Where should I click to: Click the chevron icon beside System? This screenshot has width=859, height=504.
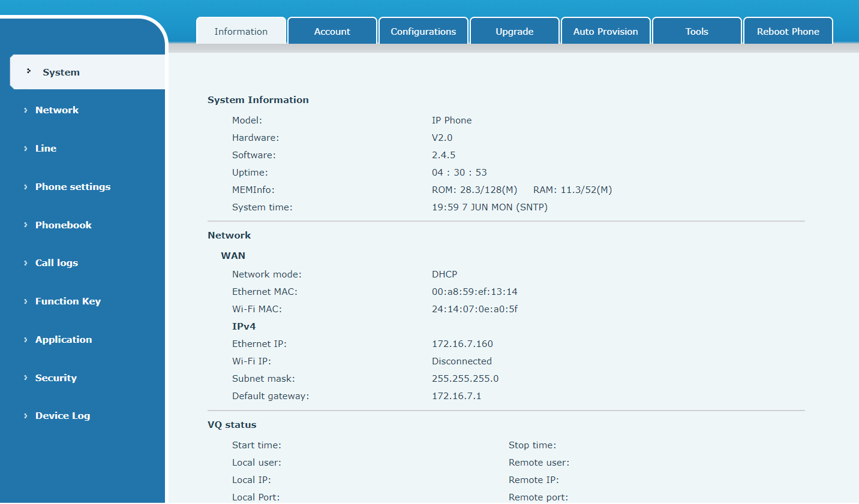[28, 70]
